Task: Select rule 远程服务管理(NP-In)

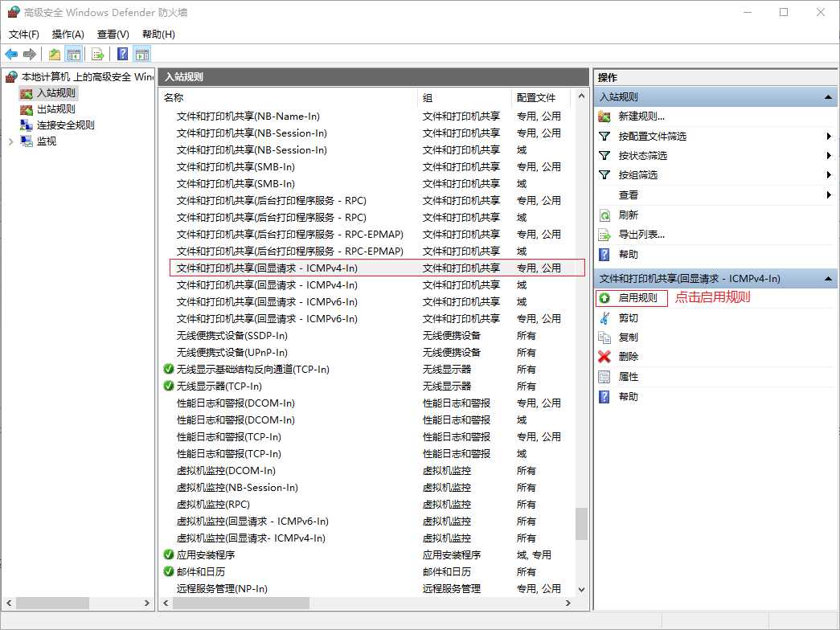Action: point(222,588)
